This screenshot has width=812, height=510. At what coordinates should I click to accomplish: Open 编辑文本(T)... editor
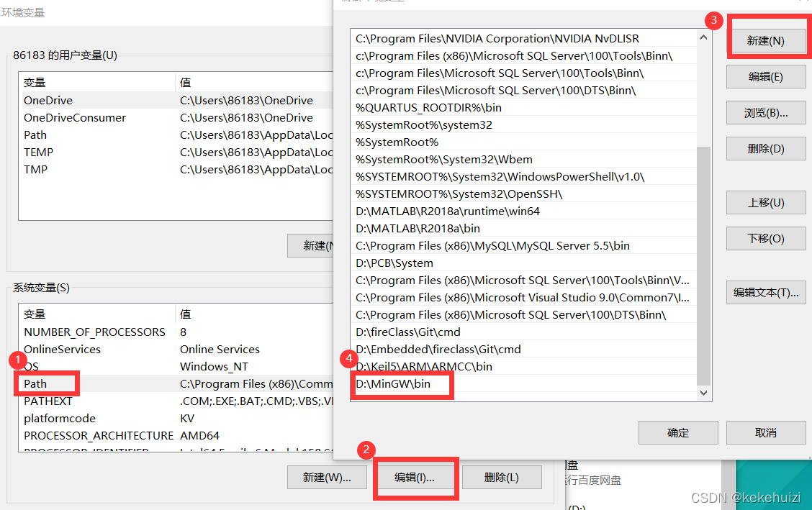(x=765, y=292)
